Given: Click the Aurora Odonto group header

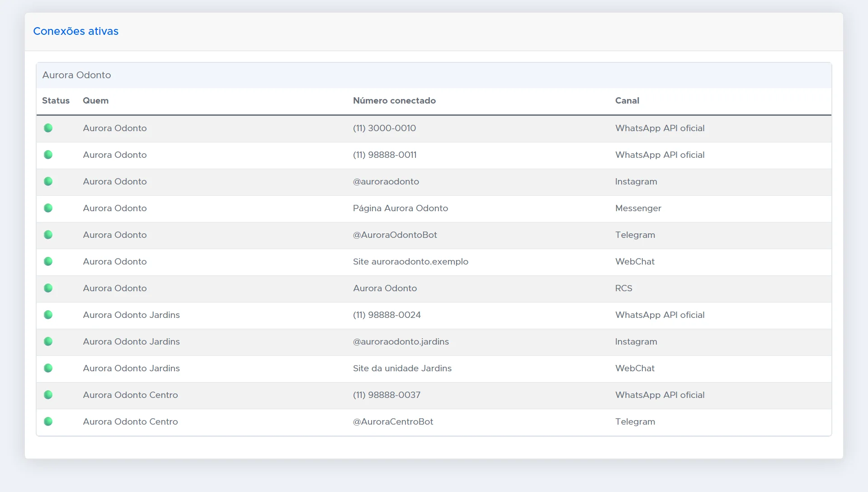Looking at the screenshot, I should pos(434,75).
